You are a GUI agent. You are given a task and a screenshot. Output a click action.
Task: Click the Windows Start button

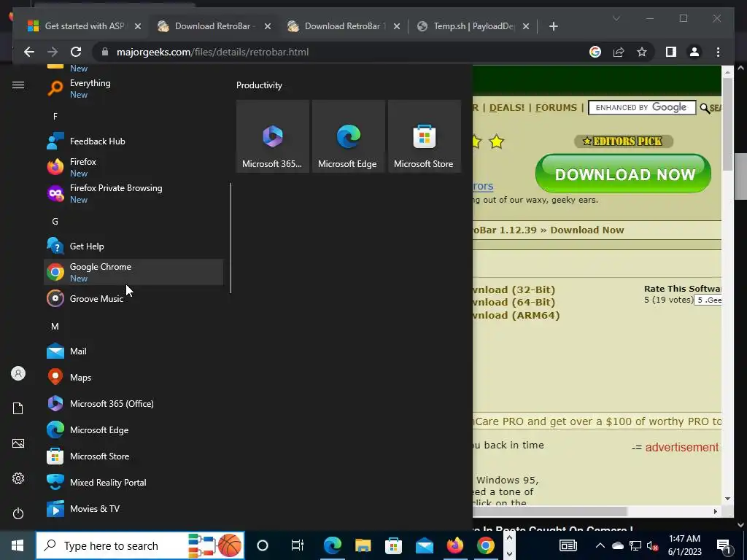18,545
